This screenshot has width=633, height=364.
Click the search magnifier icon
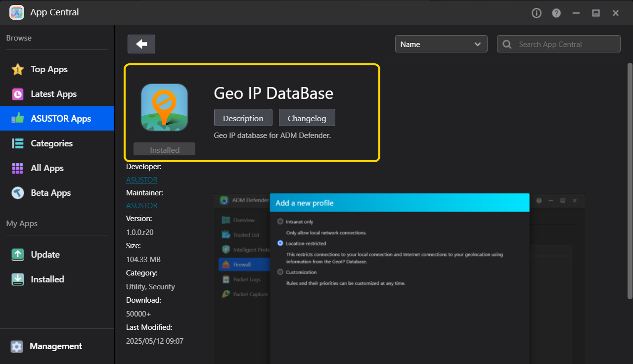[x=507, y=44]
